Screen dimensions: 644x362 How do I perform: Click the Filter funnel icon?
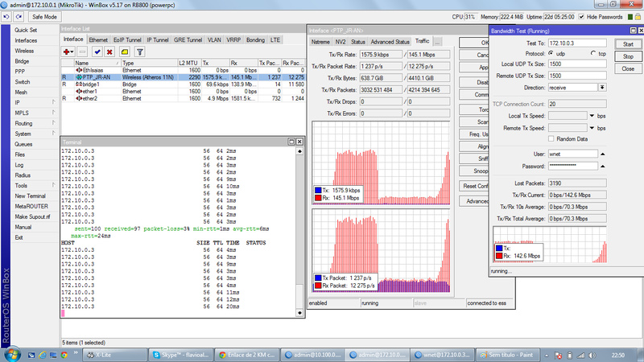click(x=140, y=51)
